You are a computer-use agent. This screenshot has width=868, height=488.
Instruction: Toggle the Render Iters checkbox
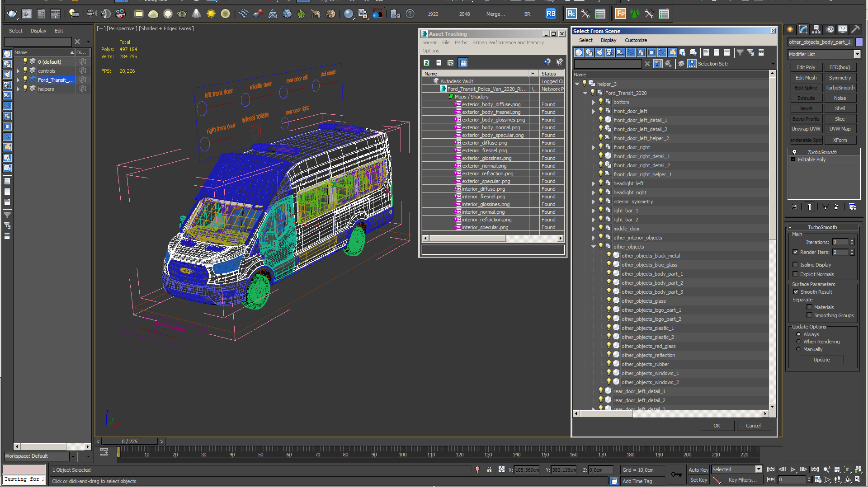coord(795,252)
